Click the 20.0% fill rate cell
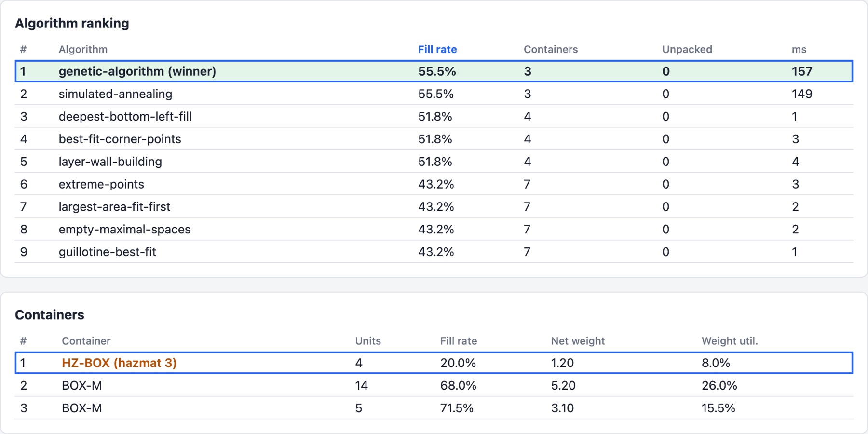This screenshot has width=868, height=434. click(458, 363)
